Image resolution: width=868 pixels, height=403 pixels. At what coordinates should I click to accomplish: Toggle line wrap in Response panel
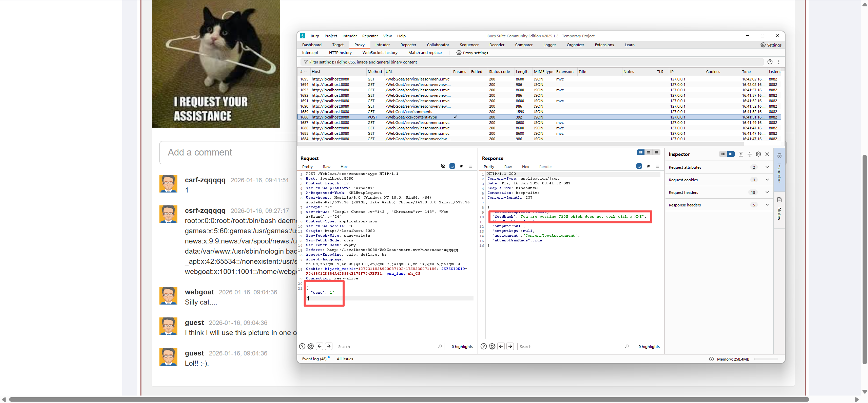(639, 166)
